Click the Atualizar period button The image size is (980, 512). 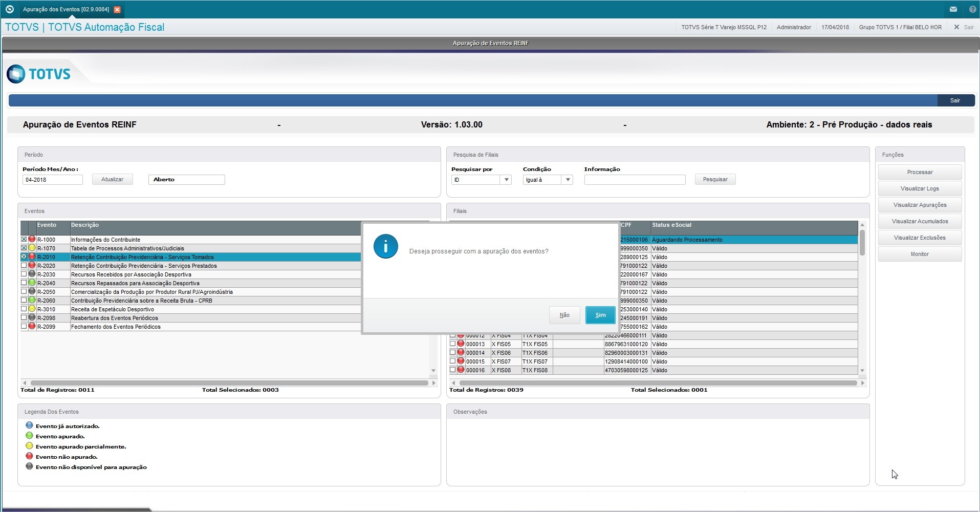[x=113, y=179]
